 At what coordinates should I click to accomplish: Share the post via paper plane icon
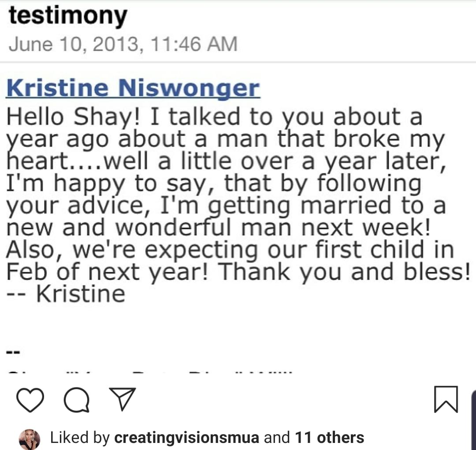123,399
